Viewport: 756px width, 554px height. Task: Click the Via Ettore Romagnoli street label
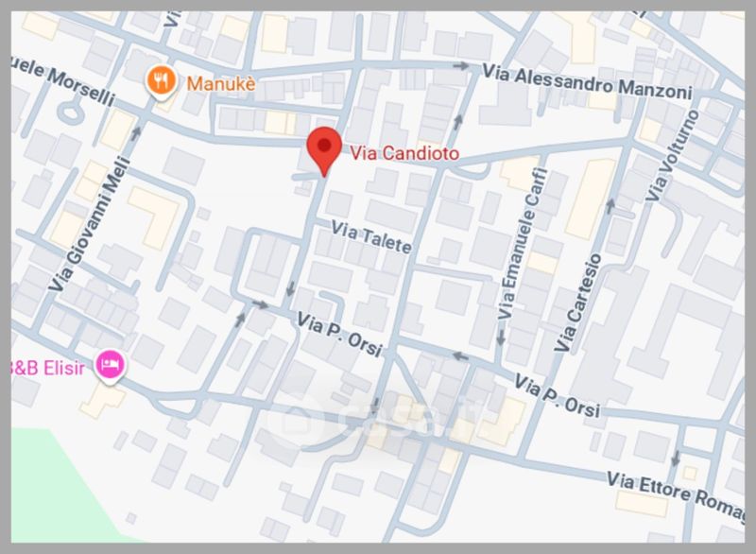[675, 495]
